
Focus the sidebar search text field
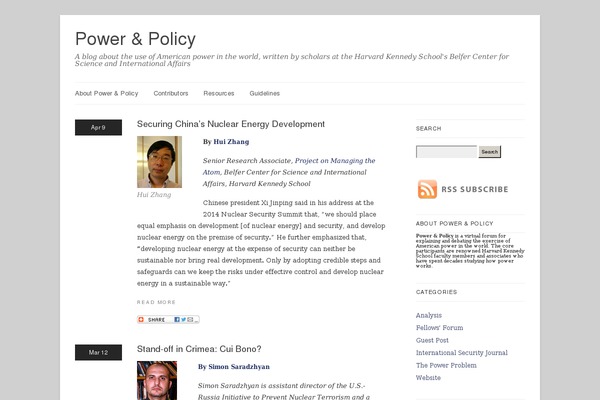click(447, 152)
